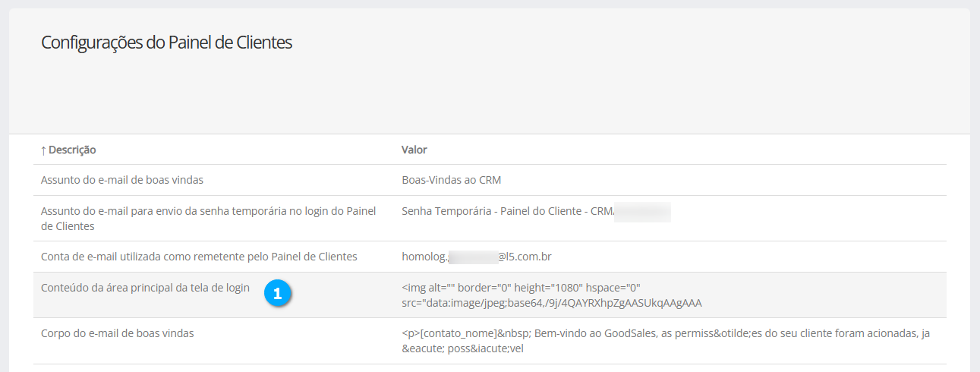This screenshot has width=980, height=372.
Task: Click the blurred part of the homolog e-mail
Action: click(x=473, y=257)
